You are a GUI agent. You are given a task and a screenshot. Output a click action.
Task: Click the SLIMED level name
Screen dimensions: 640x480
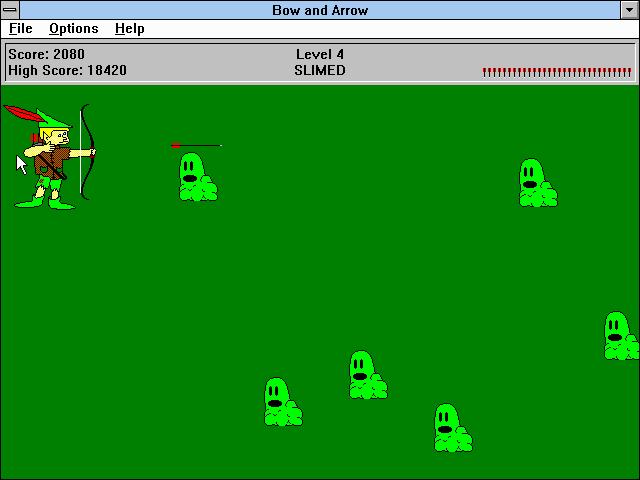click(x=320, y=70)
